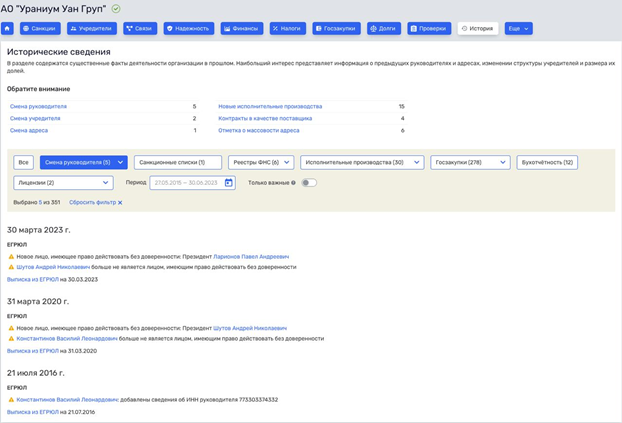Viewport: 622px width, 423px height.
Task: Click the Период date range field
Action: pyautogui.click(x=192, y=183)
